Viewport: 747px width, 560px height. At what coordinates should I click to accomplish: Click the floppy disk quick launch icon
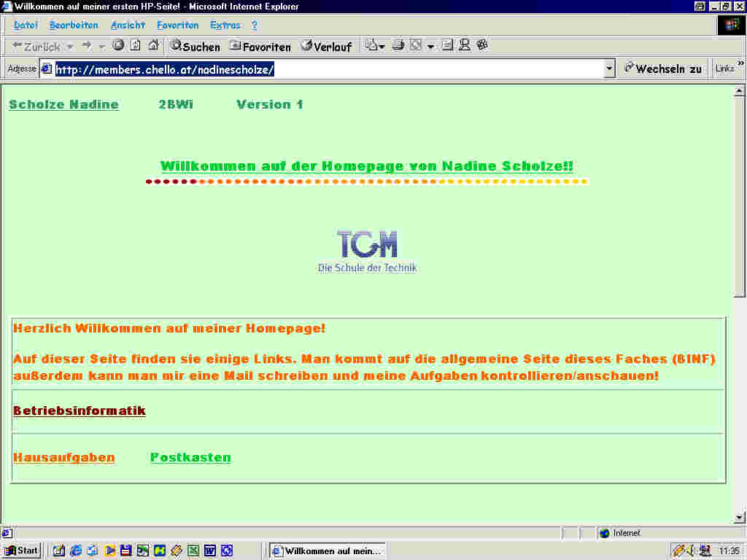coord(125,551)
